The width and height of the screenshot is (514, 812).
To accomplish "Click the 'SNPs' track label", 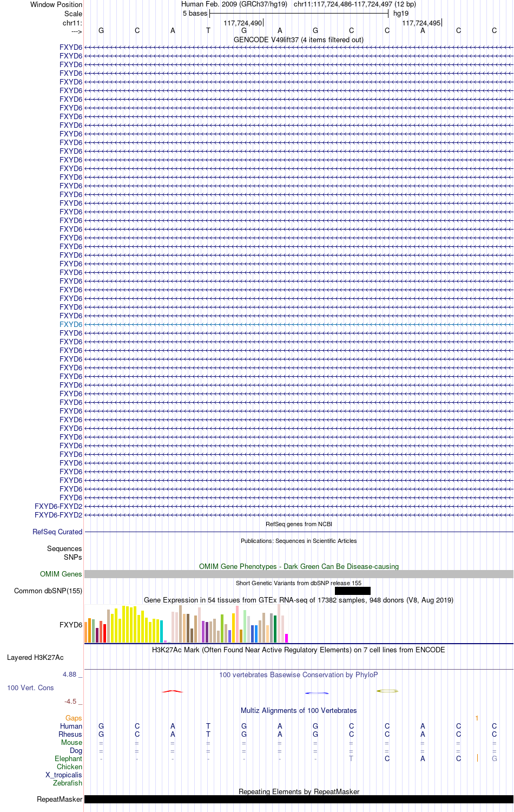I will point(73,557).
